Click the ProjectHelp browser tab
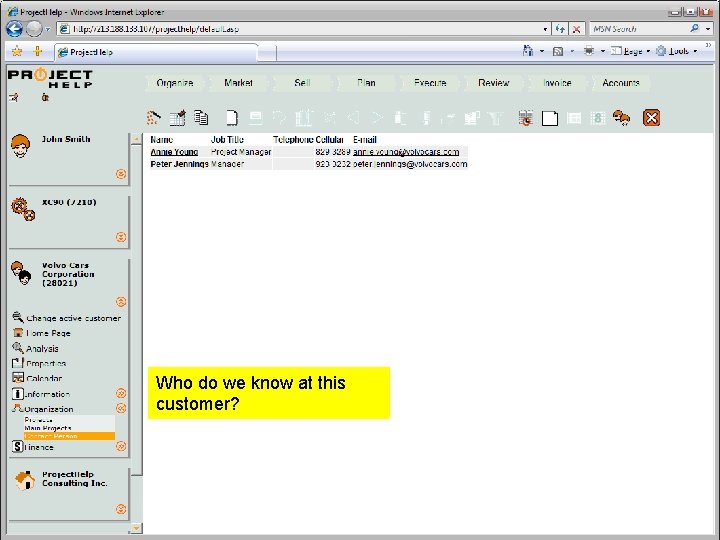The width and height of the screenshot is (720, 540). tap(156, 52)
